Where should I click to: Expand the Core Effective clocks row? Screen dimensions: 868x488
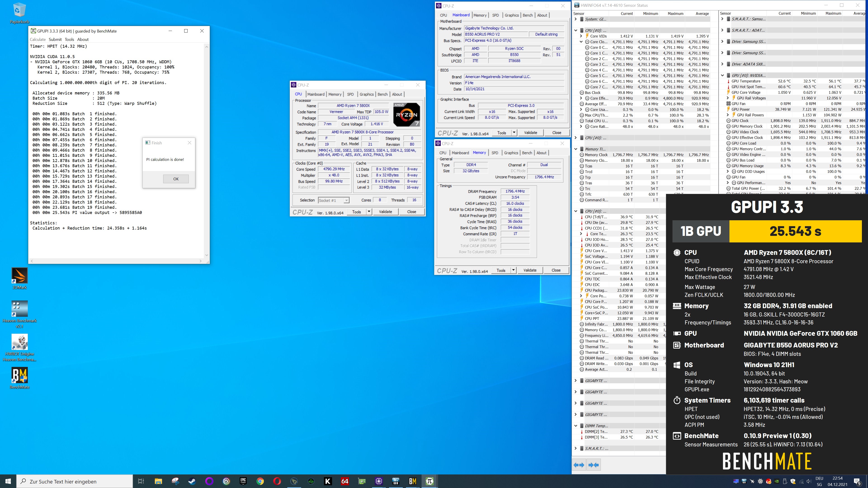click(581, 98)
